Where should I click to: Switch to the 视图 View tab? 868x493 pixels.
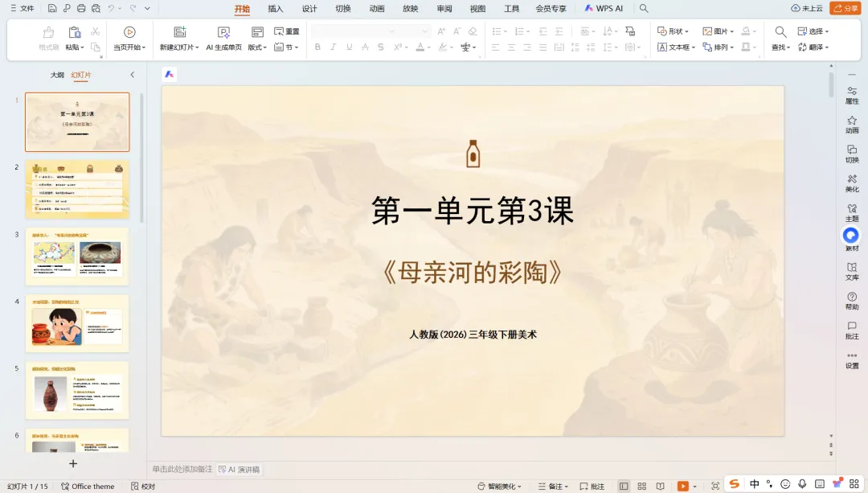click(x=477, y=8)
